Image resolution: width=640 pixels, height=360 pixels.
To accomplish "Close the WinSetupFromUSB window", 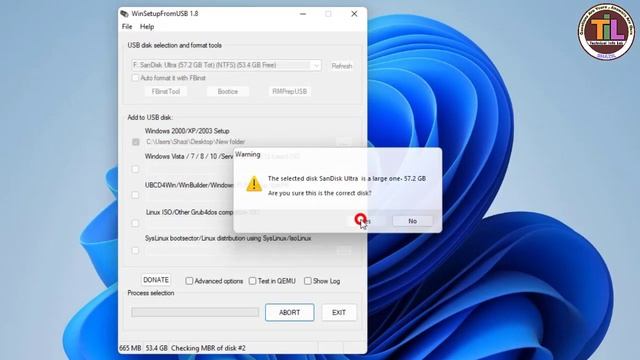I will click(354, 13).
